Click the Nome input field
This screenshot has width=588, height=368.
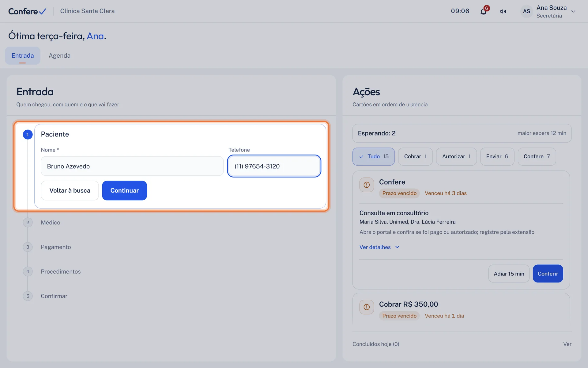[132, 166]
